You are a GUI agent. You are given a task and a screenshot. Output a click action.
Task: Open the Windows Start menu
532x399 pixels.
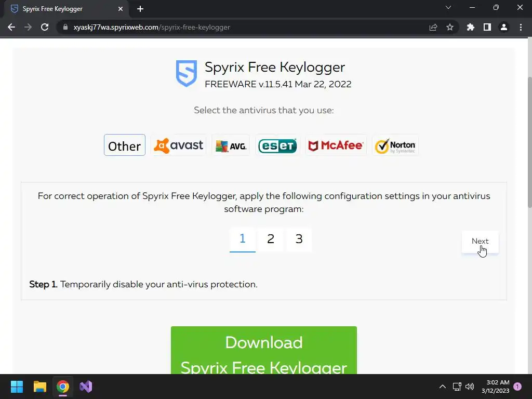coord(17,387)
